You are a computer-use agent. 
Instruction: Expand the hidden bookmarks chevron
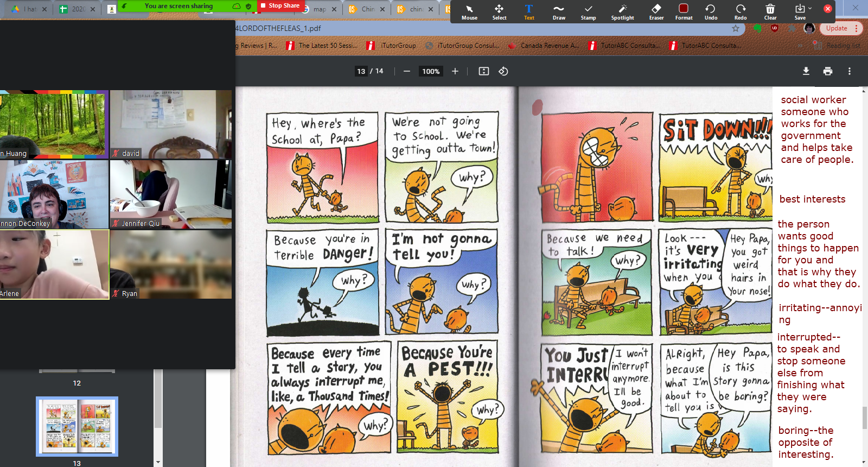801,46
